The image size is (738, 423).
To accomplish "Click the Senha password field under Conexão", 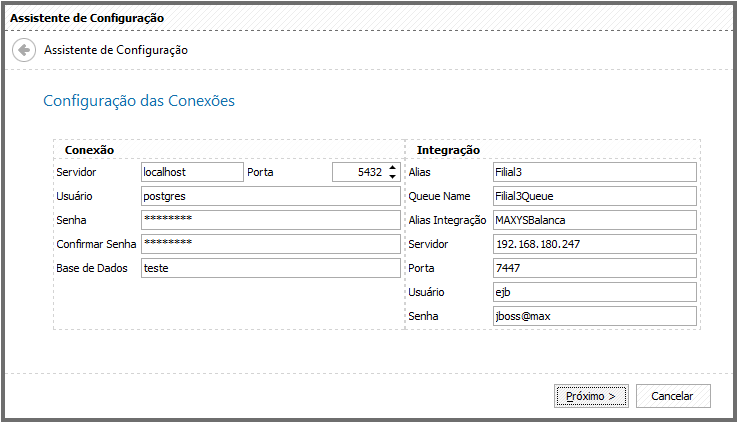I will coord(271,220).
